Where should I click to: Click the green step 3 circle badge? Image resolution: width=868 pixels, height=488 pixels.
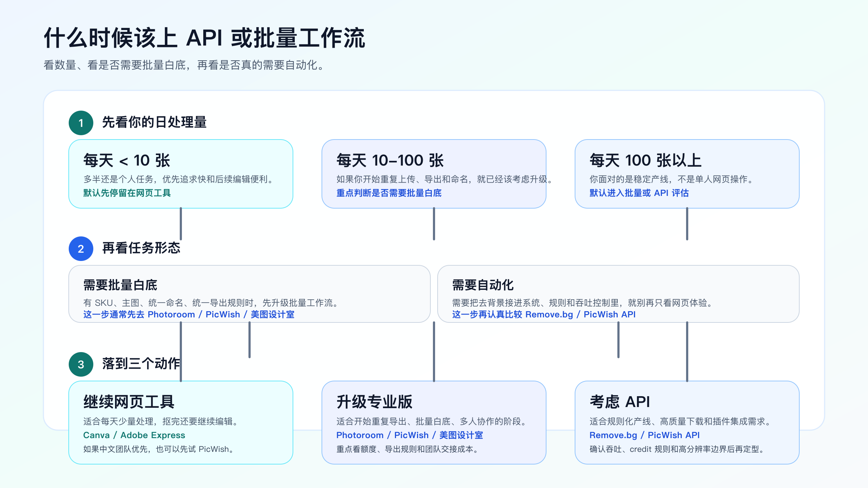[81, 364]
